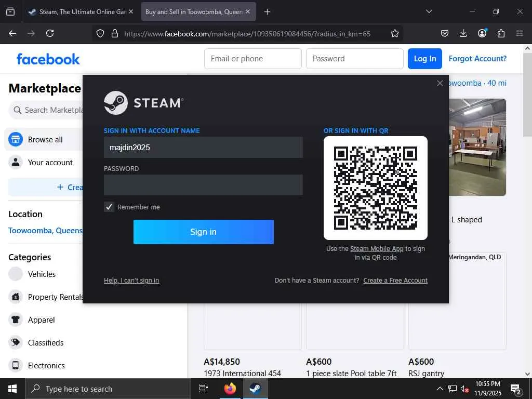Click the Type here to search box
The height and width of the screenshot is (399, 532).
pos(108,389)
